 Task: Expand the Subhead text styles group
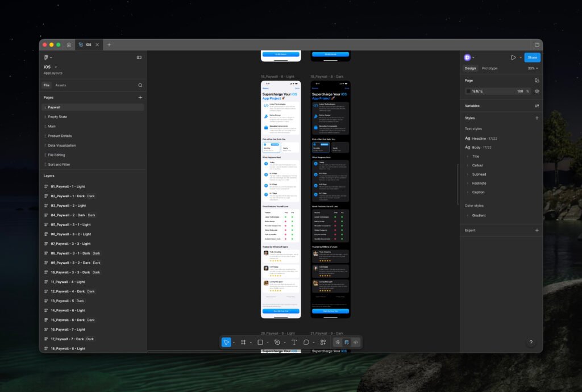tap(467, 174)
